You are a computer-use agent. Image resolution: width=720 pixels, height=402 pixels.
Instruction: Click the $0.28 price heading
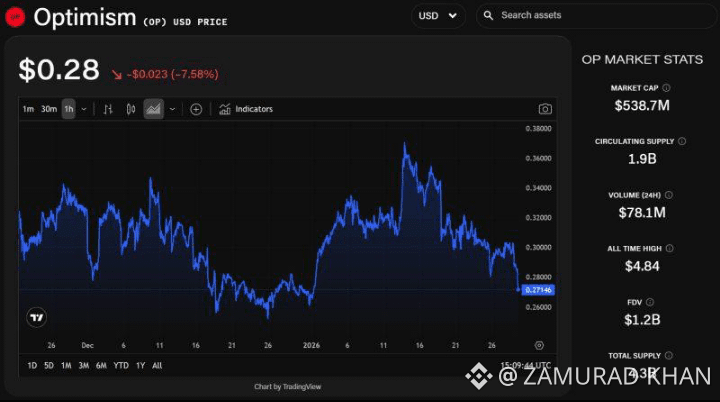point(59,70)
